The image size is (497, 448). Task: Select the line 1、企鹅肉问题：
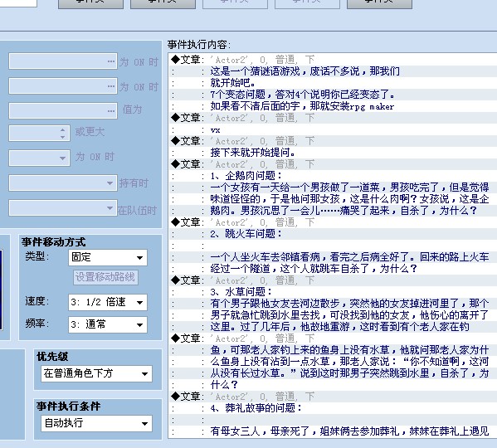[x=333, y=176]
